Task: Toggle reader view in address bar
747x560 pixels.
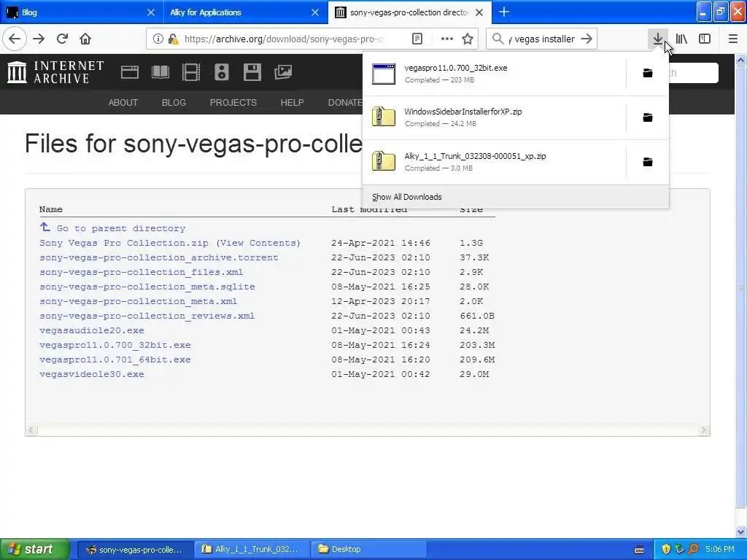Action: [x=417, y=39]
